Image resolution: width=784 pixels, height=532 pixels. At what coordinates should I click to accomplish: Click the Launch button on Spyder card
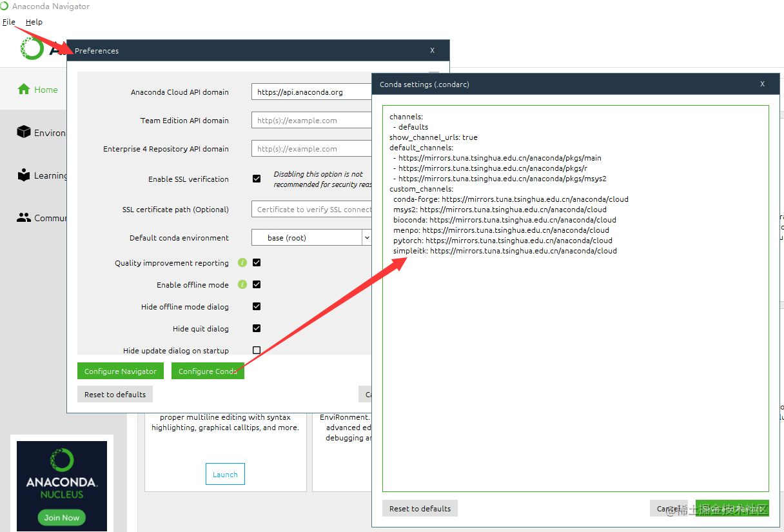pyautogui.click(x=225, y=474)
